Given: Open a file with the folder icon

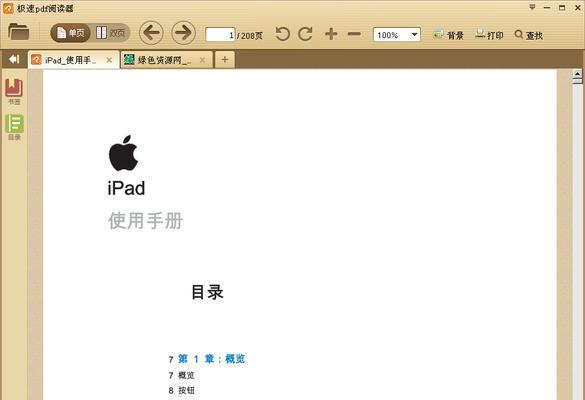Looking at the screenshot, I should coord(18,32).
